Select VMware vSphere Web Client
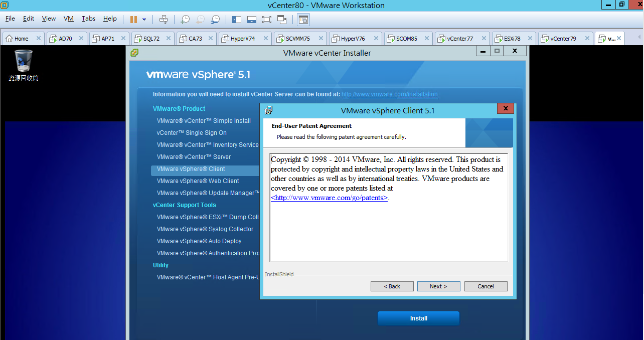Image resolution: width=644 pixels, height=340 pixels. coord(198,181)
